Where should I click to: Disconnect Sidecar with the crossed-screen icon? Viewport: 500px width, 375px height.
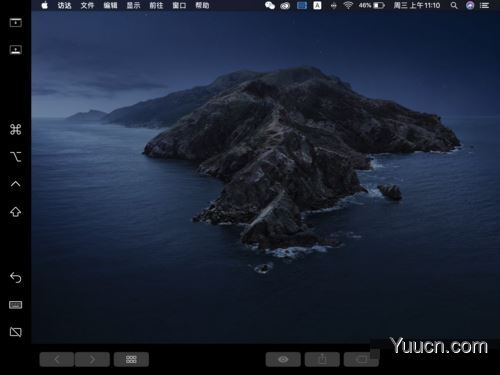point(15,332)
